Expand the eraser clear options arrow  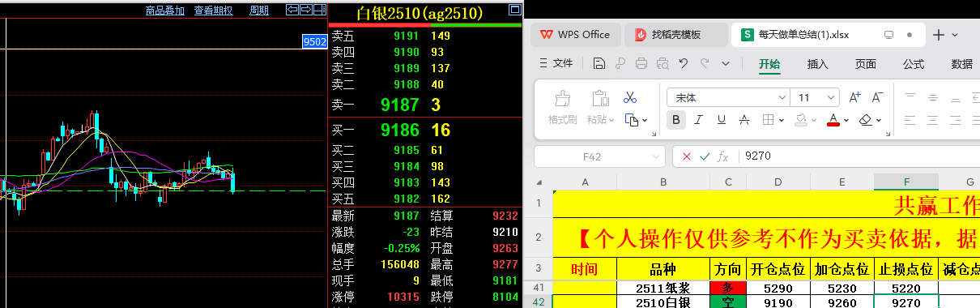pos(880,121)
